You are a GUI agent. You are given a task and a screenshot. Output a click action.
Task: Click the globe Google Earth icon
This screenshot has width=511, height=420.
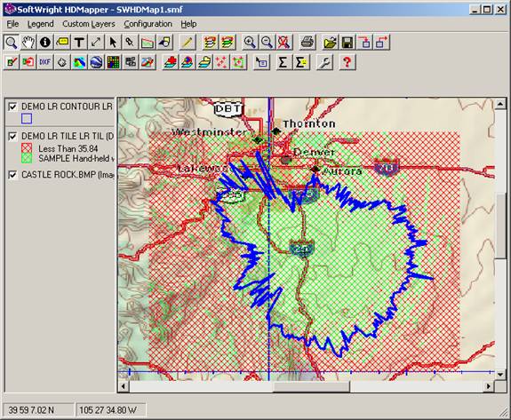(96, 62)
